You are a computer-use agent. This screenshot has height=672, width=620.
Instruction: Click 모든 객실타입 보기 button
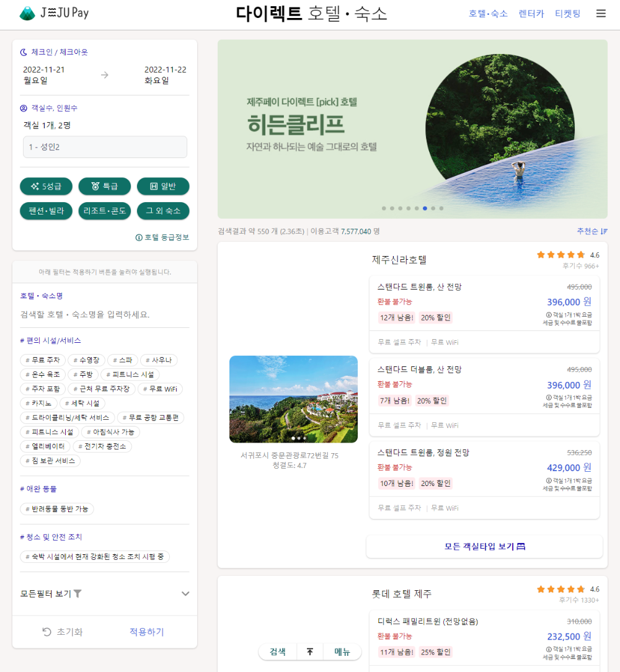[484, 546]
